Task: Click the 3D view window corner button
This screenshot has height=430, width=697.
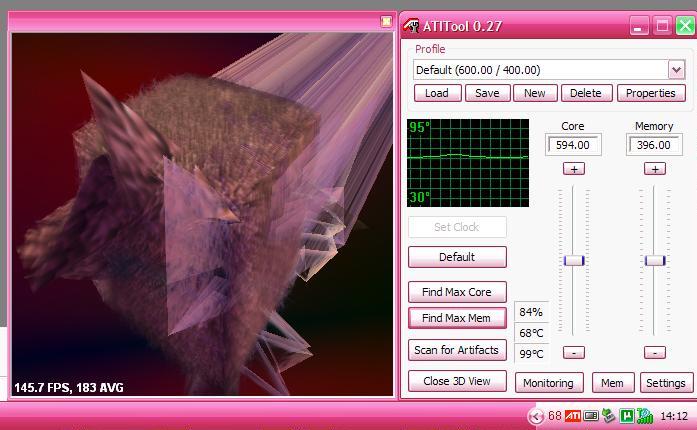Action: (386, 21)
